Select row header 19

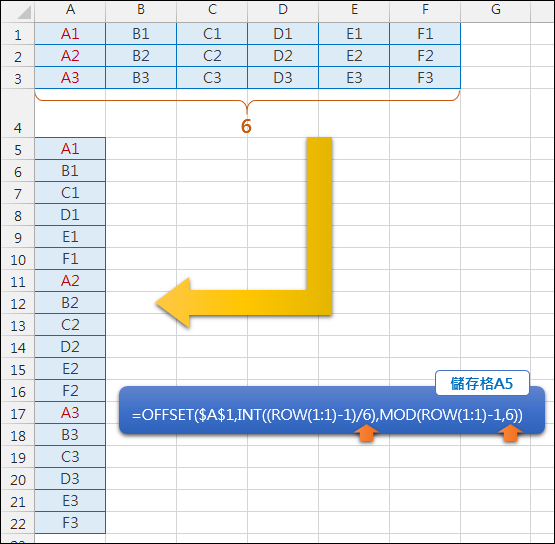tap(18, 457)
